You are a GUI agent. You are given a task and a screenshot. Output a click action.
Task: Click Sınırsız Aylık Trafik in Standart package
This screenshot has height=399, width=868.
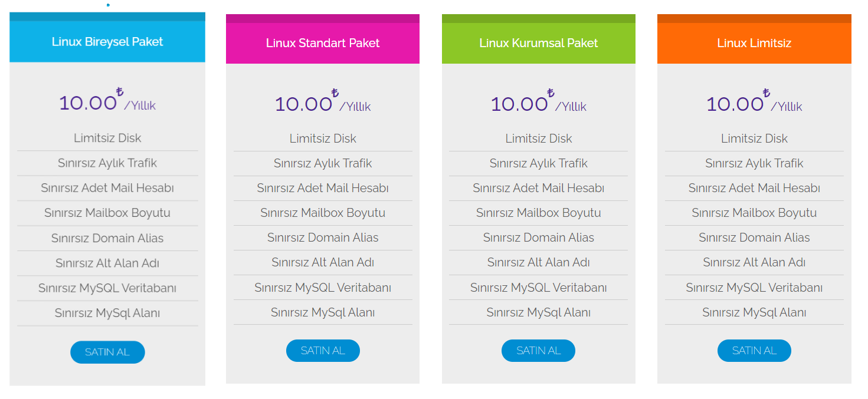point(323,163)
